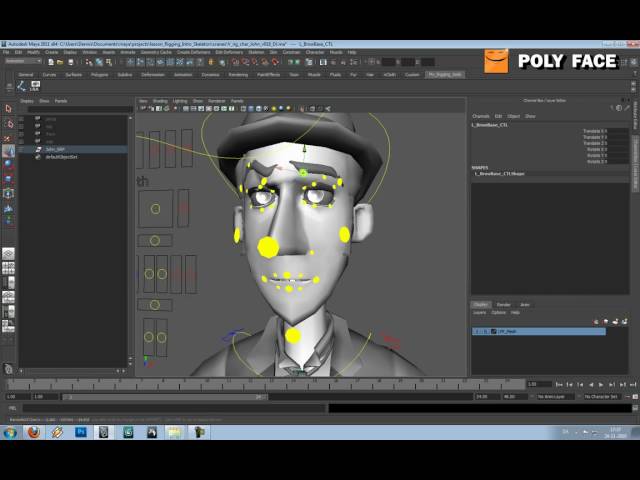Switch to the Display layer tab

(x=480, y=304)
